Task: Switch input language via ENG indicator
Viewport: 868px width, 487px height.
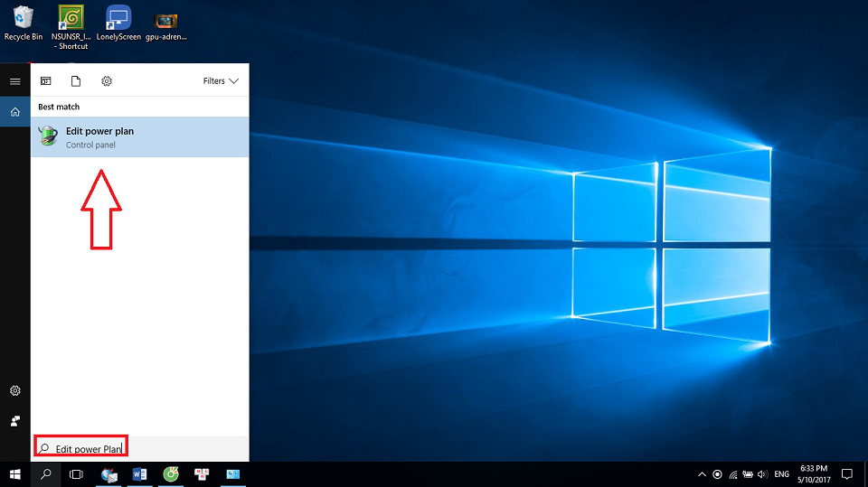Action: point(782,474)
